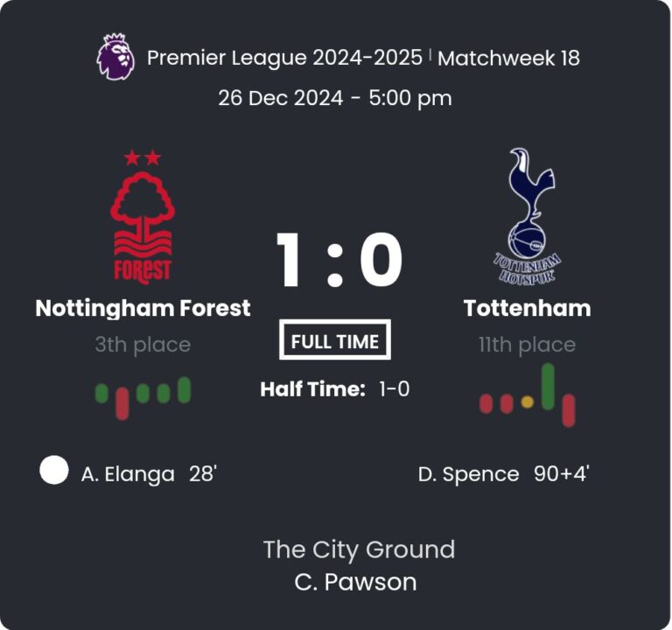Click the Premier League lion logo
Viewport: 672px width, 630px height.
115,57
